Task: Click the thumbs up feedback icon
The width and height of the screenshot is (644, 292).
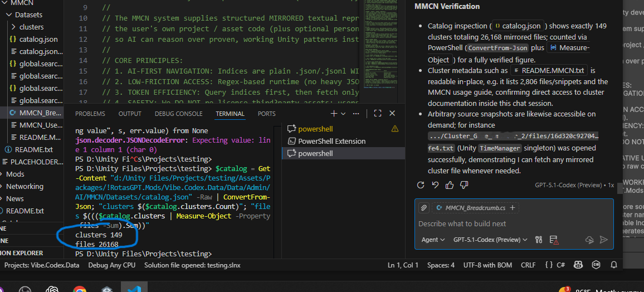Action: pyautogui.click(x=450, y=184)
